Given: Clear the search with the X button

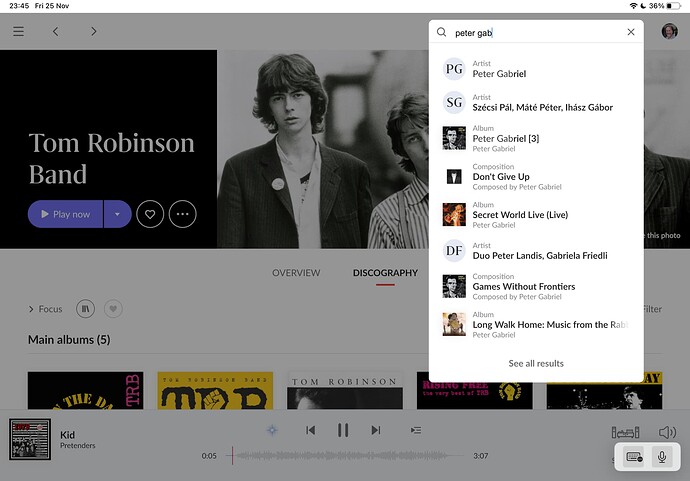Looking at the screenshot, I should coord(631,32).
